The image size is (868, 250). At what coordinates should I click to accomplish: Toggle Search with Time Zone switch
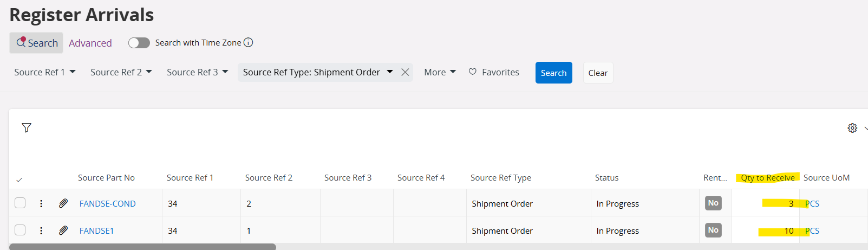tap(139, 43)
